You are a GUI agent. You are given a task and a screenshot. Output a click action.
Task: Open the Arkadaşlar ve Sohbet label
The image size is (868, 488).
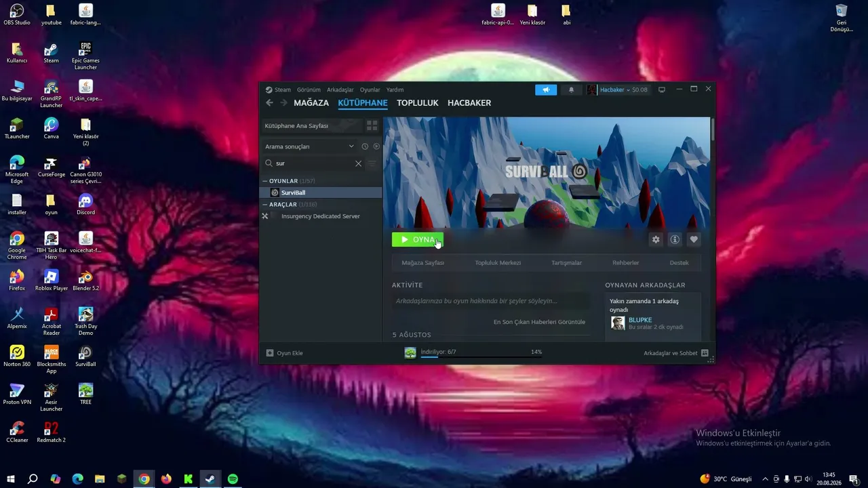pos(671,353)
